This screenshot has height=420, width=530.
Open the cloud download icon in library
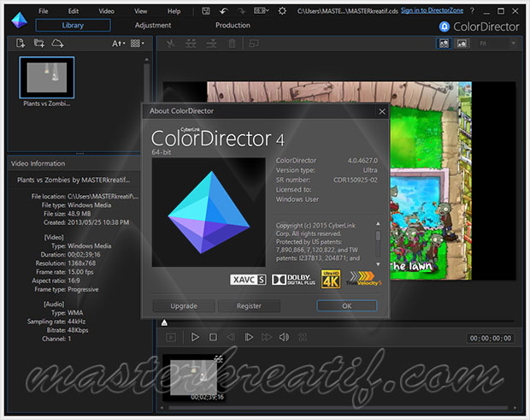57,44
